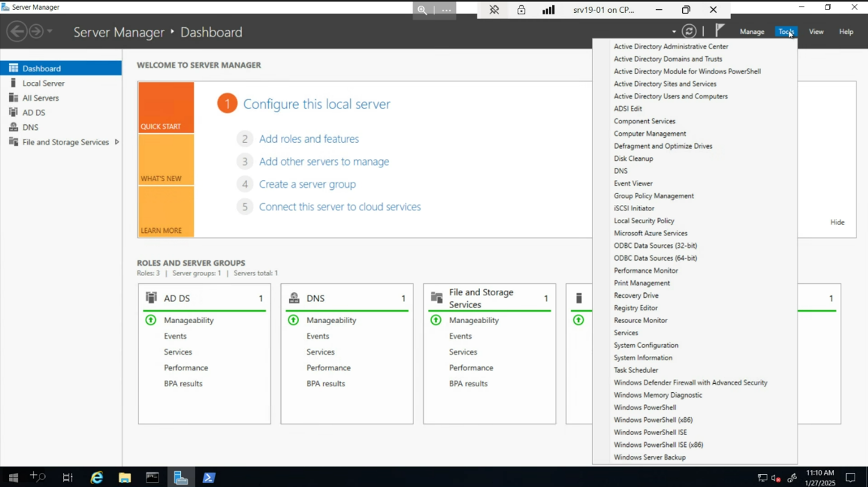
Task: Open Windows PowerShell from the taskbar
Action: coord(209,477)
